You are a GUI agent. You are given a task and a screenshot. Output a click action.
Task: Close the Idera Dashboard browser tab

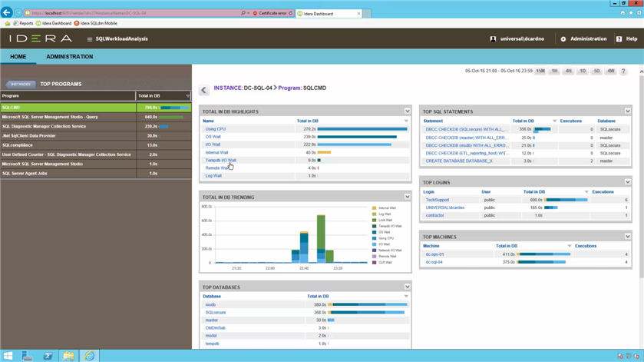[358, 14]
